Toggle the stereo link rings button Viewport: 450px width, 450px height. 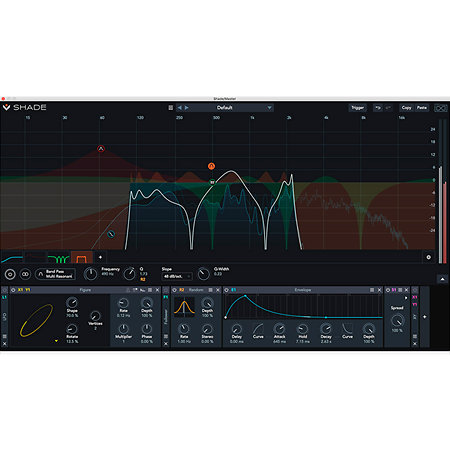[x=25, y=274]
